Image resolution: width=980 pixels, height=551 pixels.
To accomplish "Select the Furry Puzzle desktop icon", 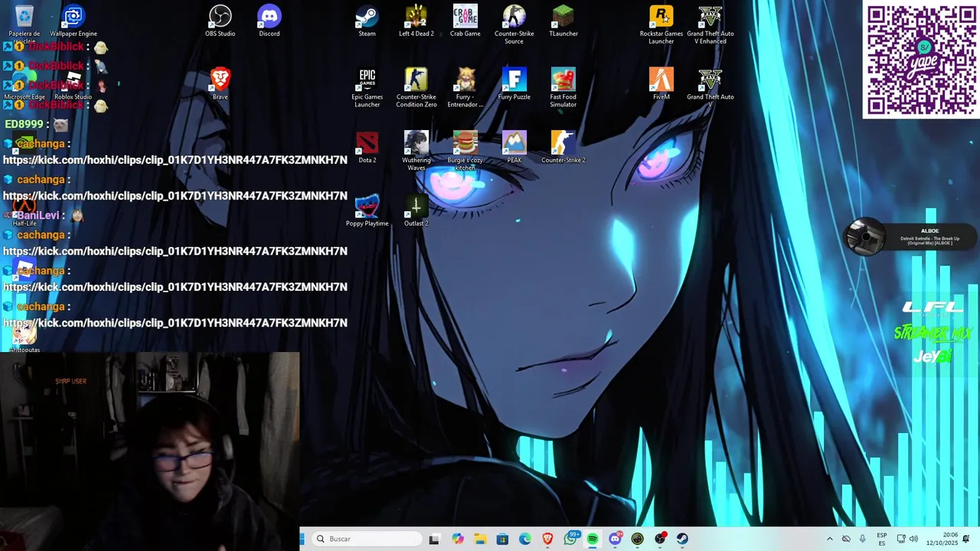I will tap(514, 84).
